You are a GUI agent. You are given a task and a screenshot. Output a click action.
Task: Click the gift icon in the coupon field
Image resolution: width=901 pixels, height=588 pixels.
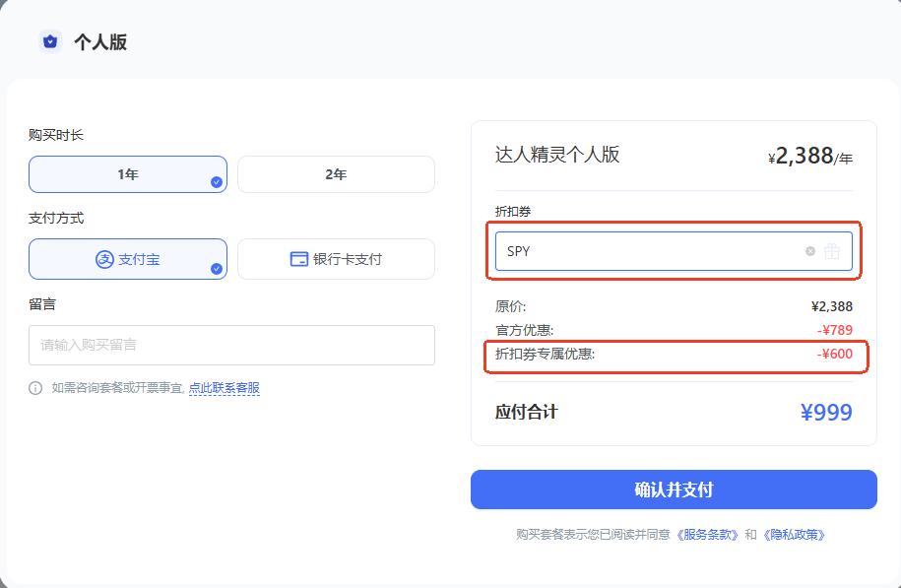(x=833, y=251)
